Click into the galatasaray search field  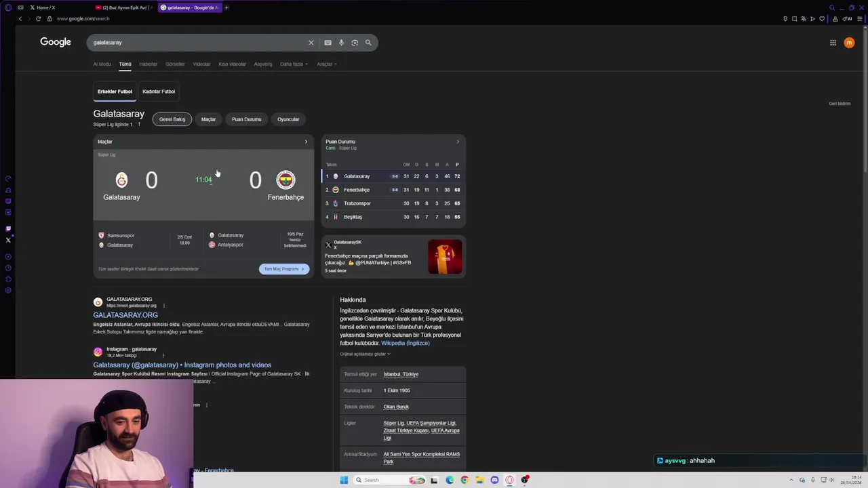click(197, 43)
